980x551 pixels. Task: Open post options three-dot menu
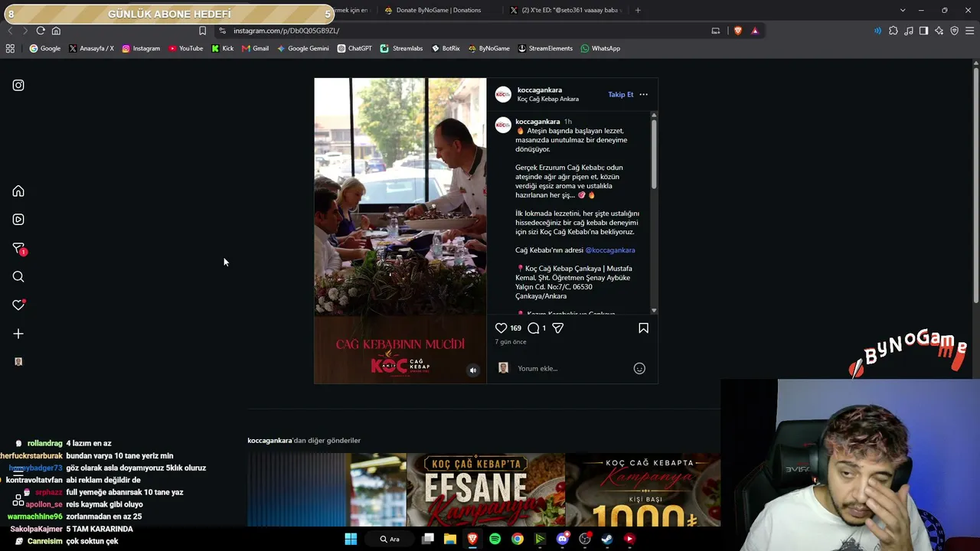[643, 95]
